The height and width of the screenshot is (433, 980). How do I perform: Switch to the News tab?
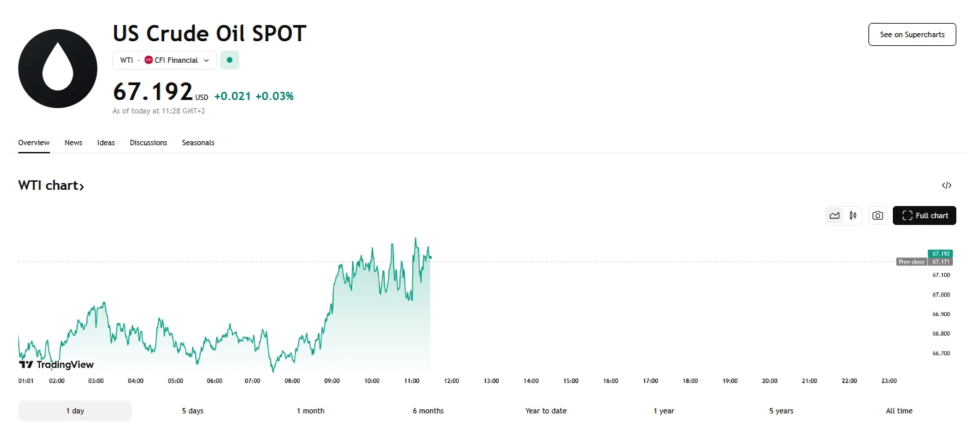tap(73, 143)
